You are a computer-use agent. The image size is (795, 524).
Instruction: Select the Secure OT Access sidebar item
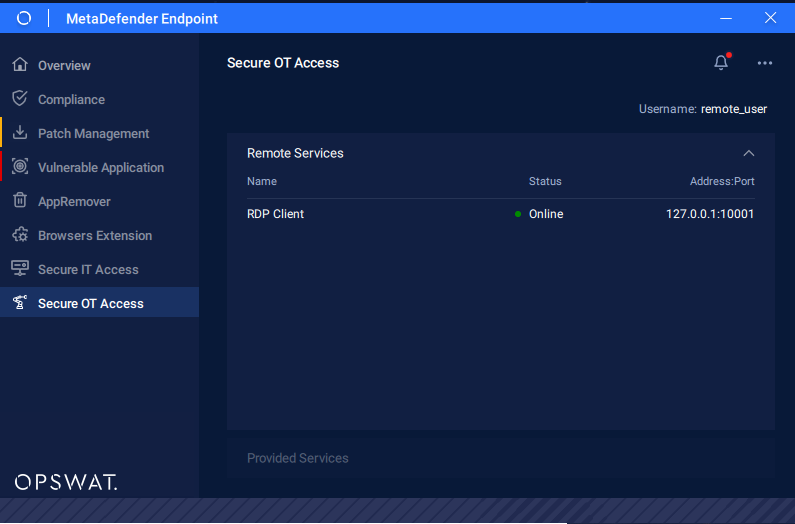point(99,303)
